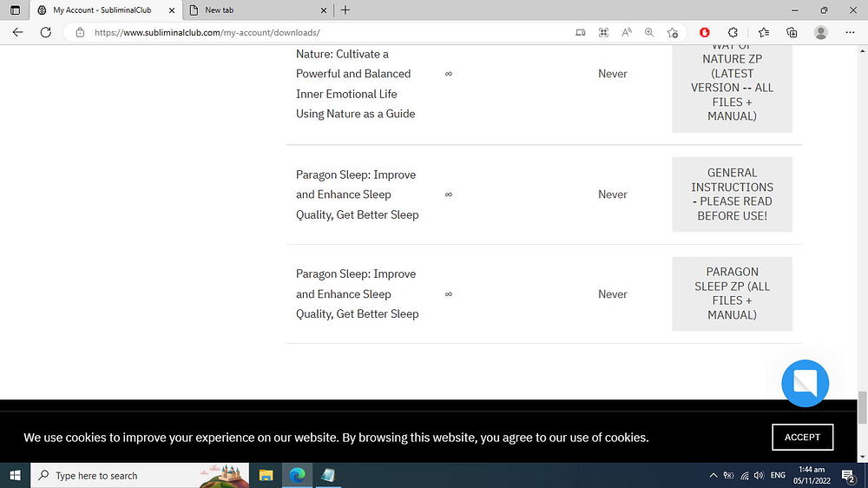
Task: Download Paragon Sleep ZP all files + manual
Action: click(732, 293)
